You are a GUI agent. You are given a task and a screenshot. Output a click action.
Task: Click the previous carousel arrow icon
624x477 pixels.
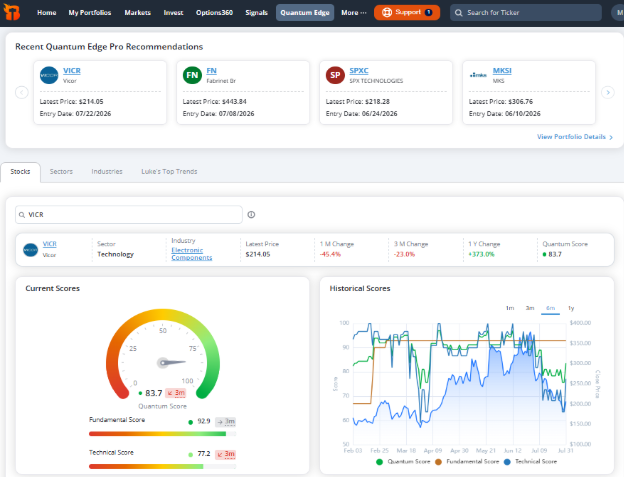click(x=22, y=92)
